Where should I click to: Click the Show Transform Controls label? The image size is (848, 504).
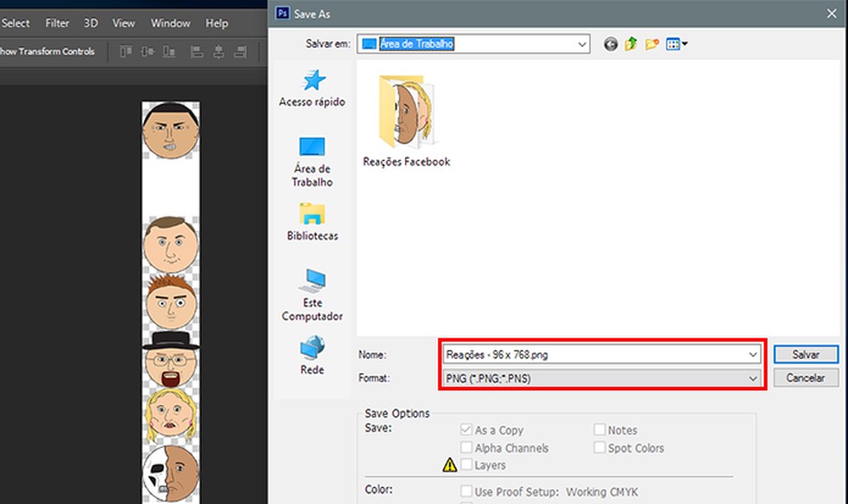(47, 52)
